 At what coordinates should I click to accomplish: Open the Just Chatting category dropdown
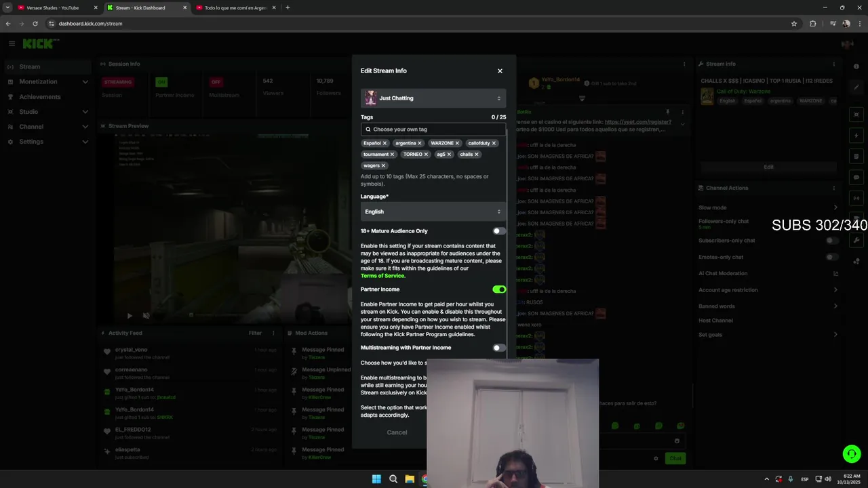pos(433,98)
